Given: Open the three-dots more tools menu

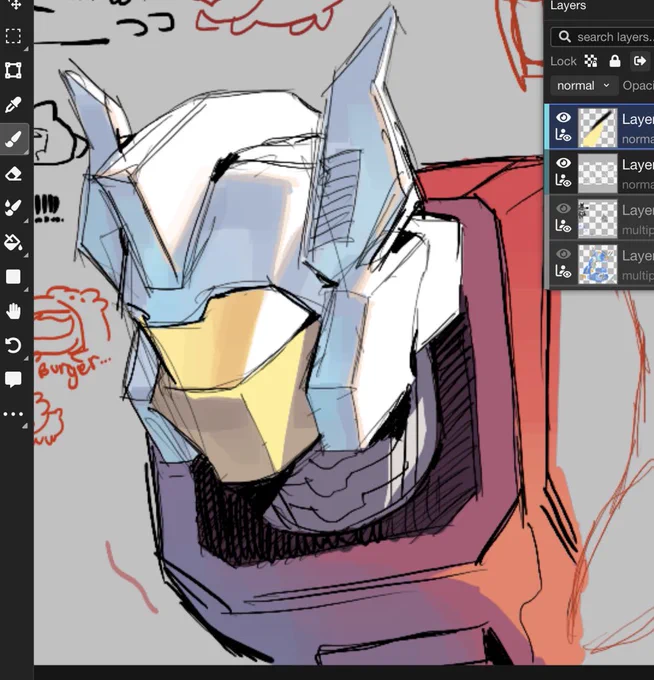Looking at the screenshot, I should 13,414.
